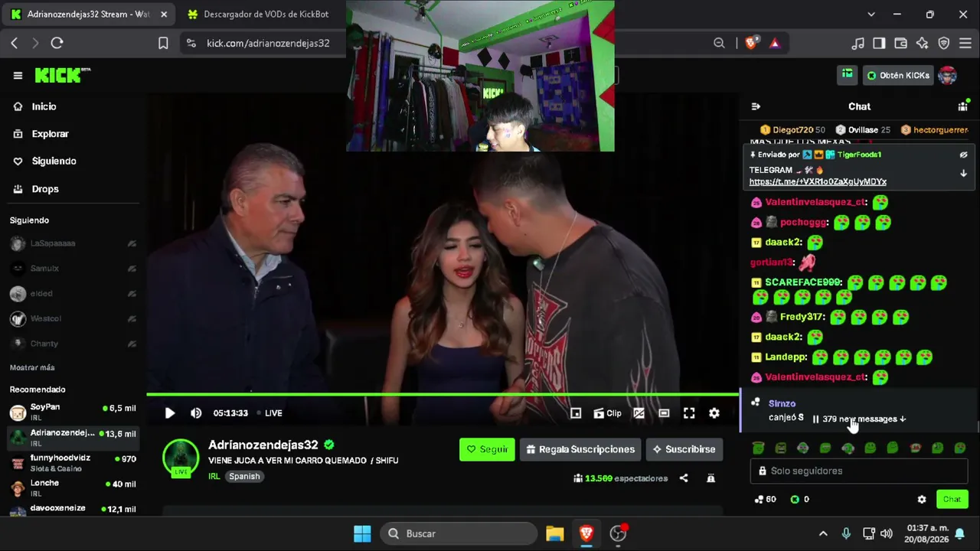
Task: Click the zoom-out magnifier in address bar
Action: pos(719,43)
